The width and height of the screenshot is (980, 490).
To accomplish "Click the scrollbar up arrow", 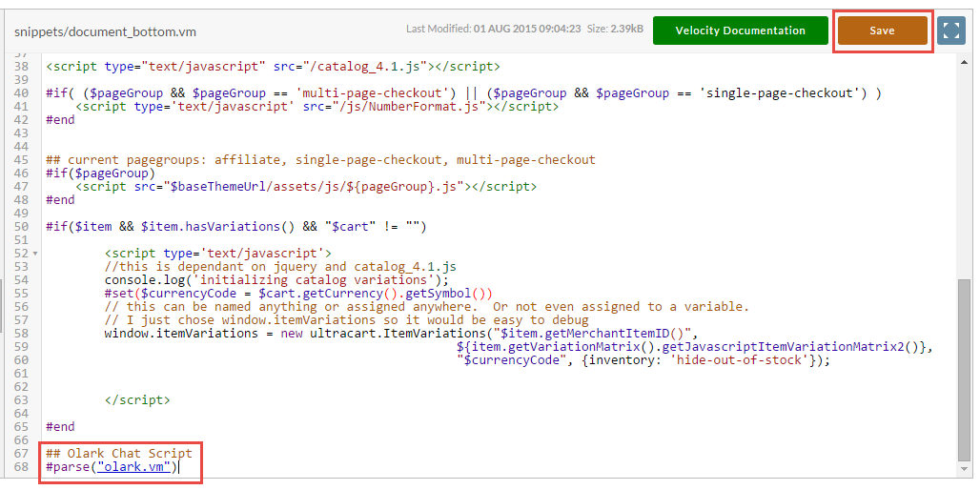I will tap(965, 61).
